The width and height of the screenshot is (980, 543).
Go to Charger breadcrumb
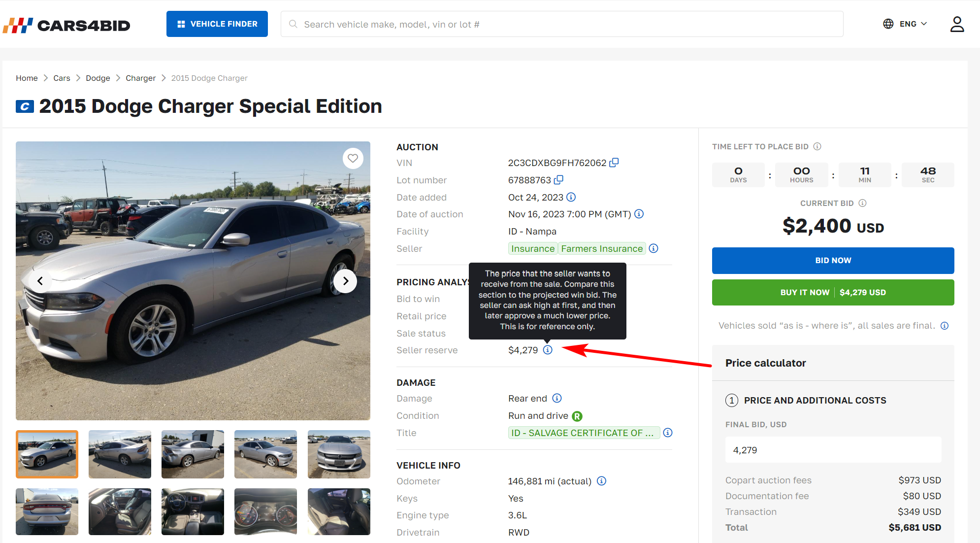(x=140, y=78)
